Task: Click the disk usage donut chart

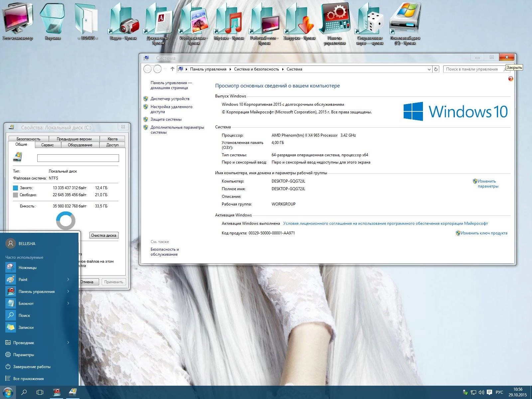Action: coord(66,220)
